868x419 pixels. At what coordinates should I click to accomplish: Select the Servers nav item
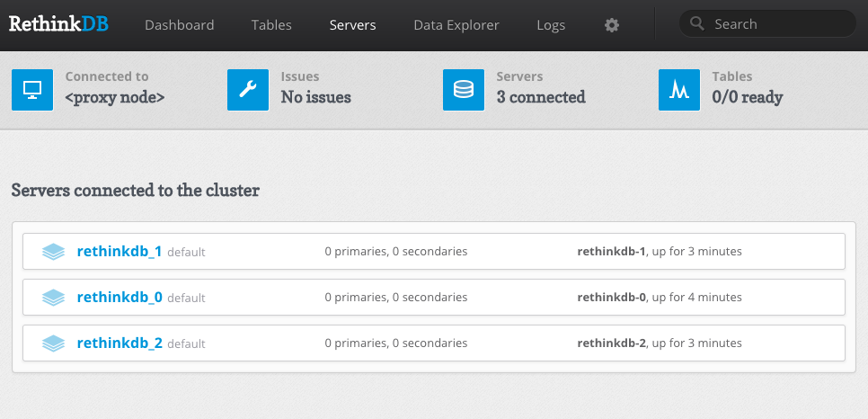352,25
